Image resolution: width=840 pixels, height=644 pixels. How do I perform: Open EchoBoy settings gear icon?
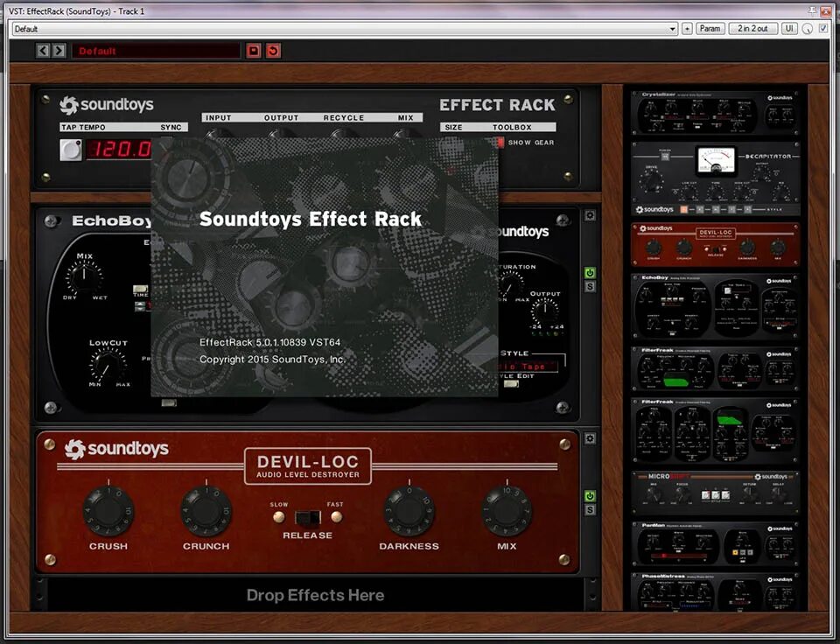pyautogui.click(x=590, y=215)
